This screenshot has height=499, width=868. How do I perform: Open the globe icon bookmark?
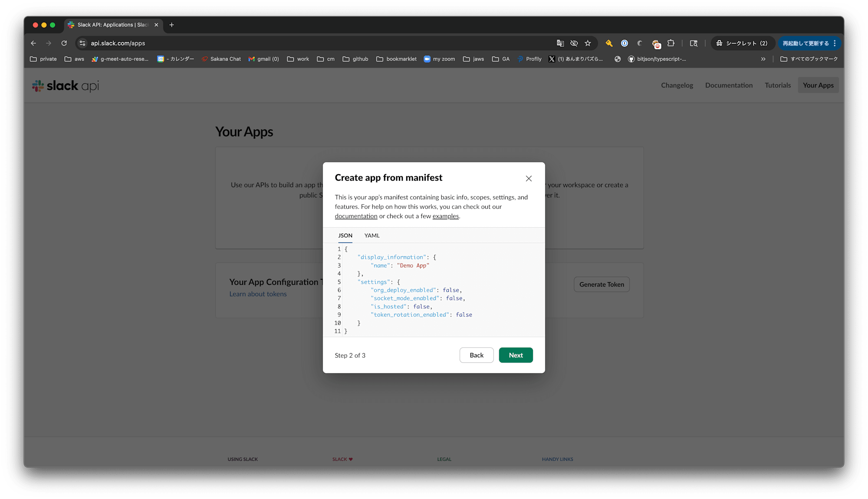pyautogui.click(x=618, y=59)
